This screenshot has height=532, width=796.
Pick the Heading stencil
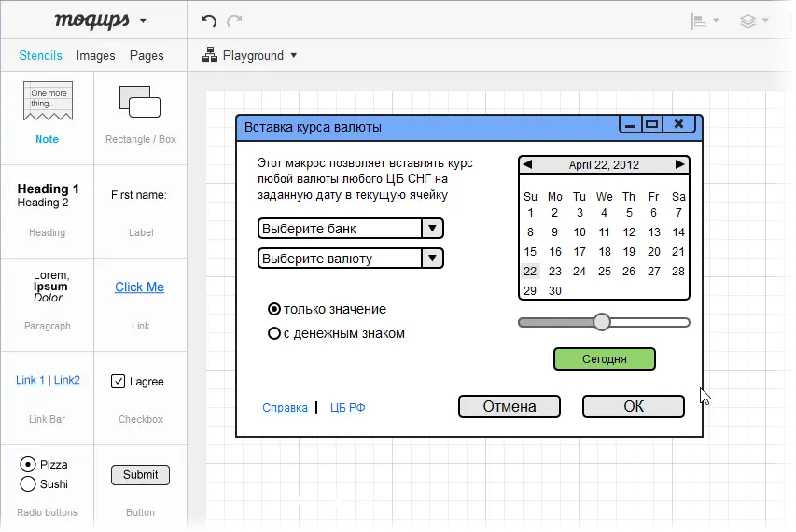pyautogui.click(x=48, y=211)
